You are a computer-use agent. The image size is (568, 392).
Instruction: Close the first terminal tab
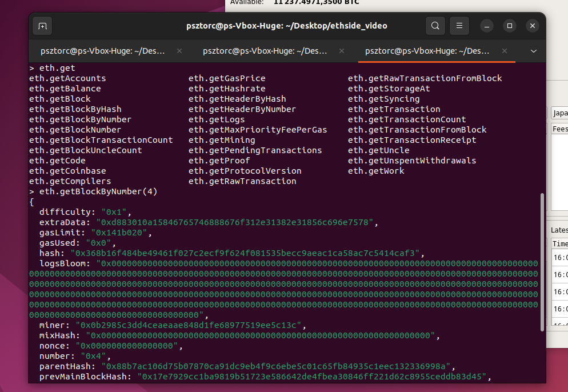(179, 51)
